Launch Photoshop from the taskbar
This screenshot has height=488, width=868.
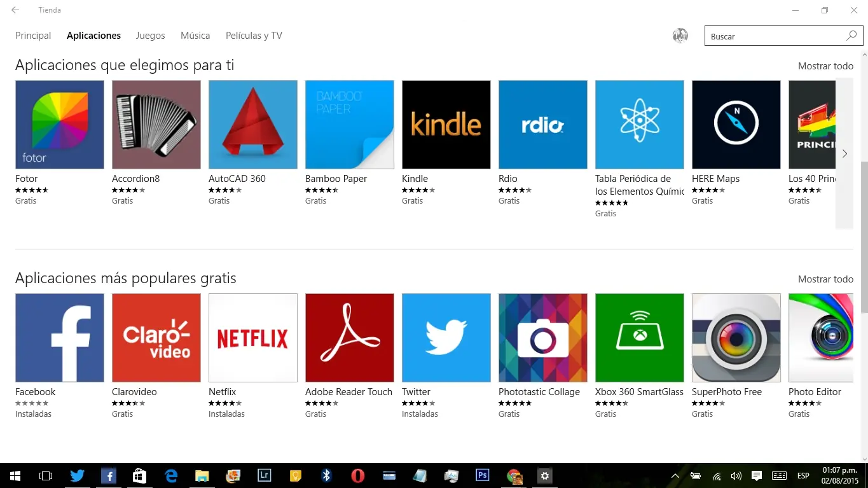(x=483, y=475)
